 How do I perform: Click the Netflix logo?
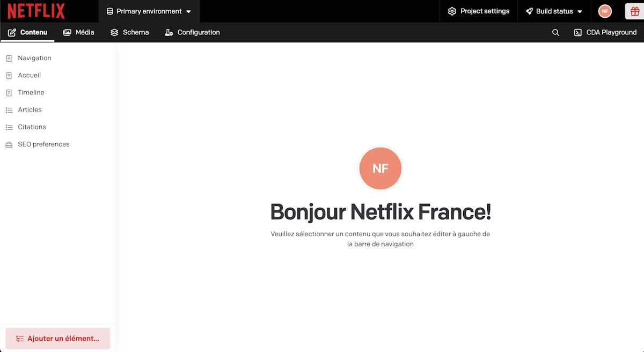pyautogui.click(x=36, y=11)
